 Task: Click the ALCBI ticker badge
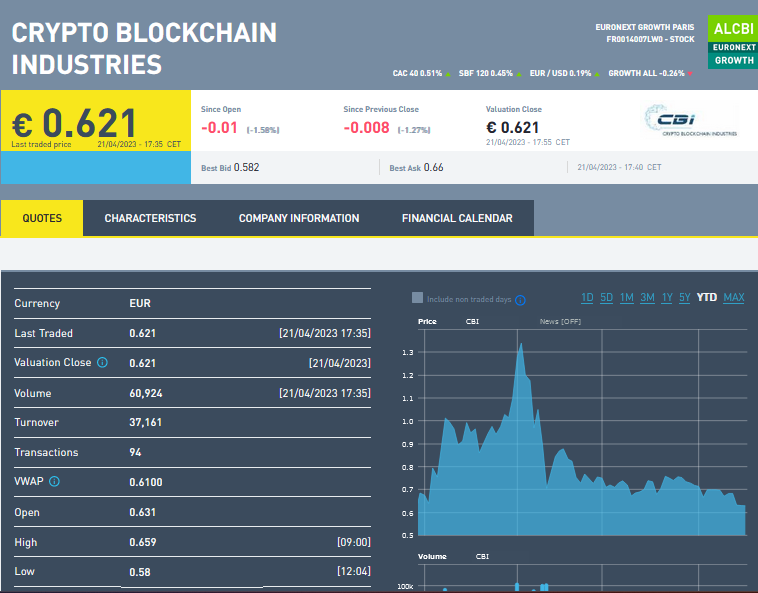pos(733,29)
